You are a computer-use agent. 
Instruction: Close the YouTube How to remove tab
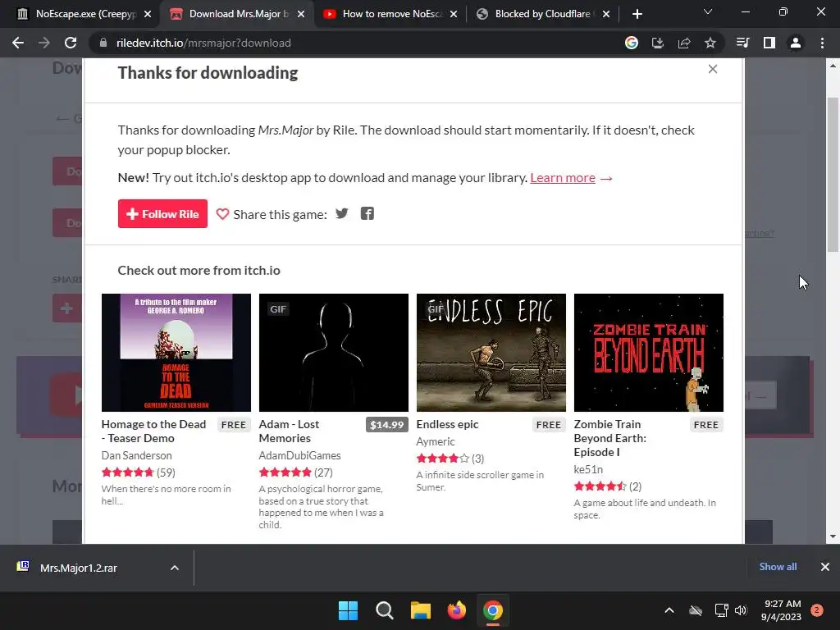454,14
